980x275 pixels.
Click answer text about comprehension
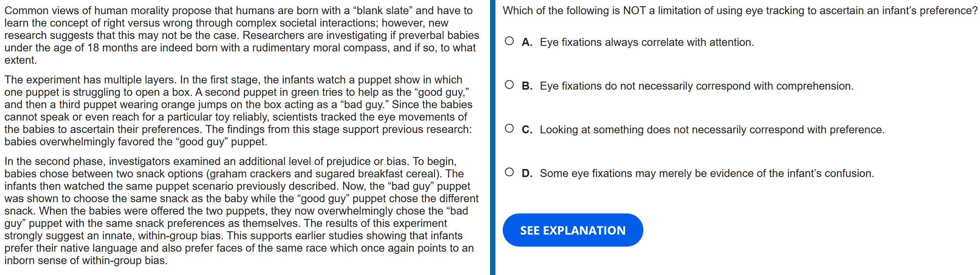point(696,86)
